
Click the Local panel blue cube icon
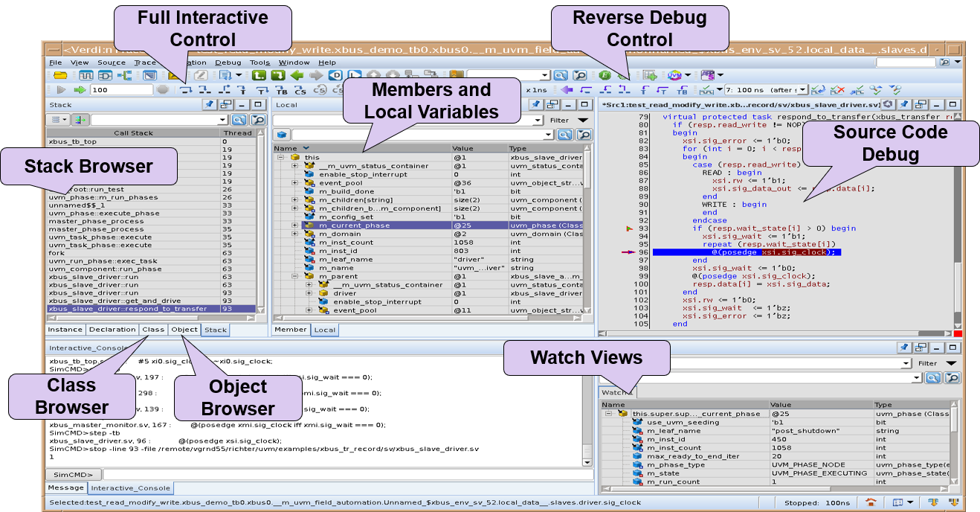click(x=283, y=135)
